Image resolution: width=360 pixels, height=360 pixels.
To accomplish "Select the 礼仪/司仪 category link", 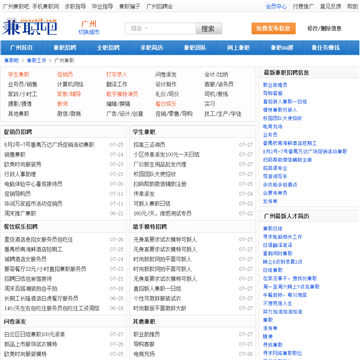I will coord(167,94).
